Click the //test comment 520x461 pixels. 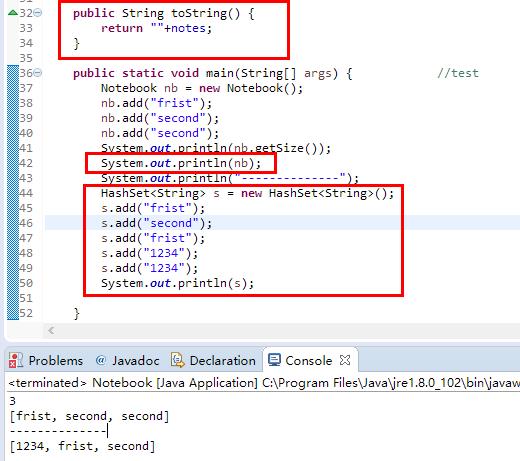pos(458,73)
